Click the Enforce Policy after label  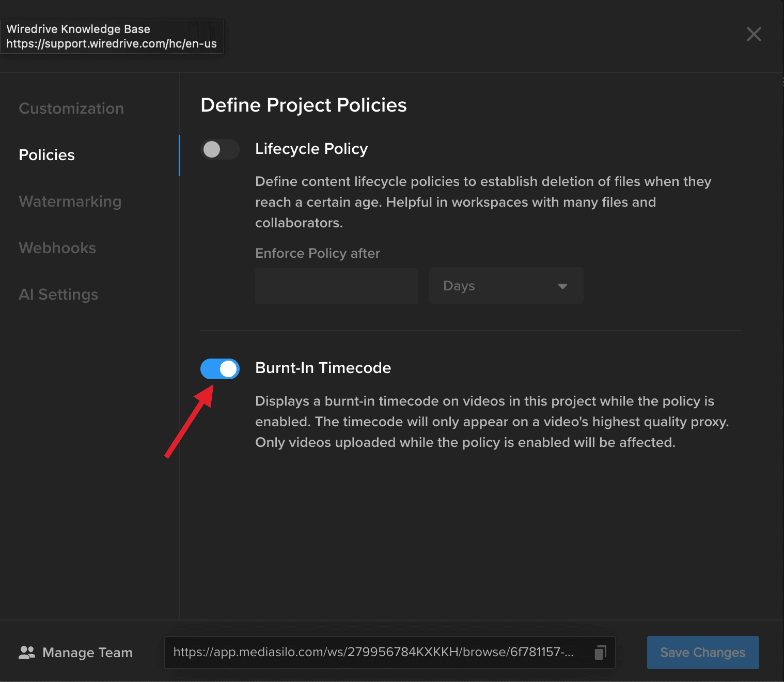click(x=318, y=253)
